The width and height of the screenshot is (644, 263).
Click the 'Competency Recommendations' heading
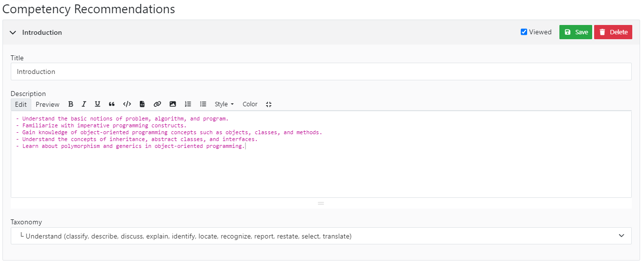point(89,9)
